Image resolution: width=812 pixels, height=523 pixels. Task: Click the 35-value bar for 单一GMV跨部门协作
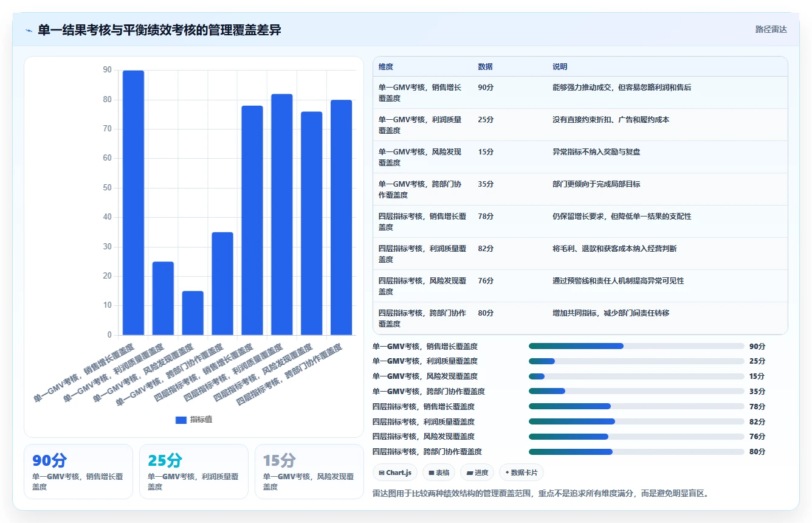pyautogui.click(x=222, y=283)
